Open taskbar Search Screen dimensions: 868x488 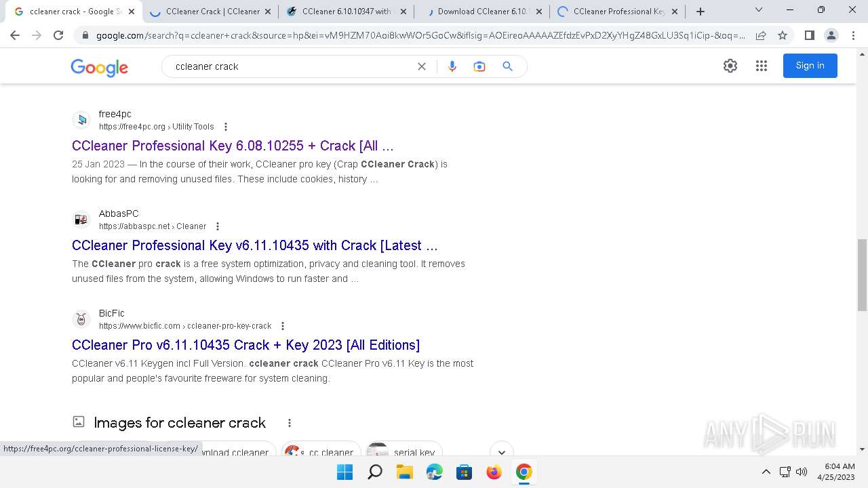tap(375, 472)
